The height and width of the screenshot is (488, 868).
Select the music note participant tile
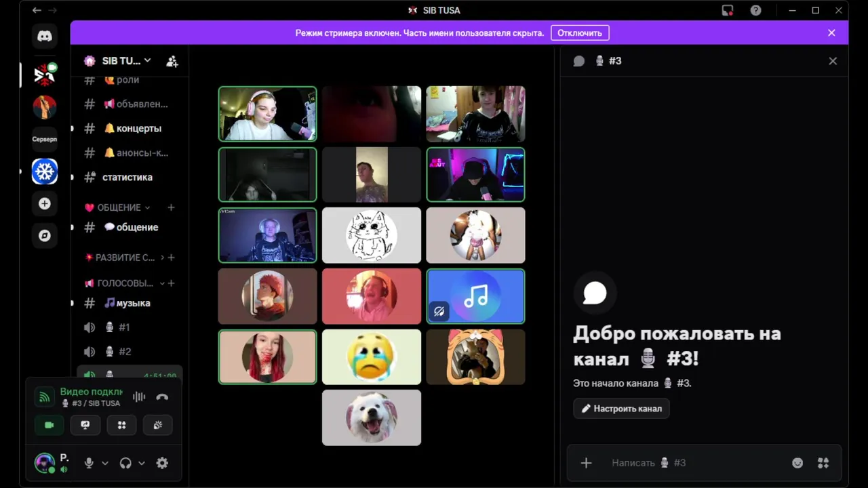click(475, 296)
